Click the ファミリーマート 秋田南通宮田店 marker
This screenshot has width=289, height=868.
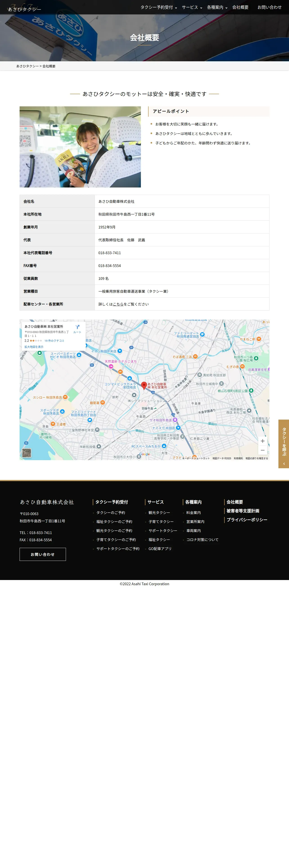pyautogui.click(x=202, y=335)
